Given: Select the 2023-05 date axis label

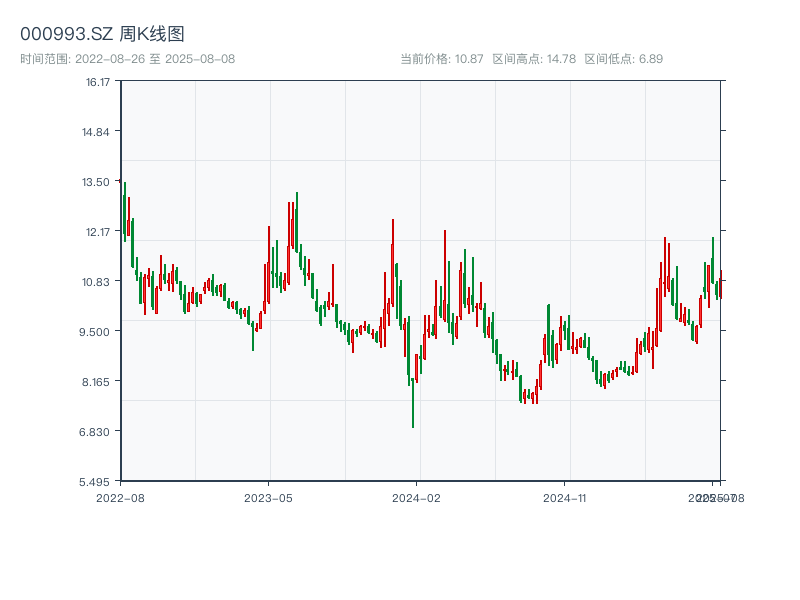Looking at the screenshot, I should tap(268, 497).
